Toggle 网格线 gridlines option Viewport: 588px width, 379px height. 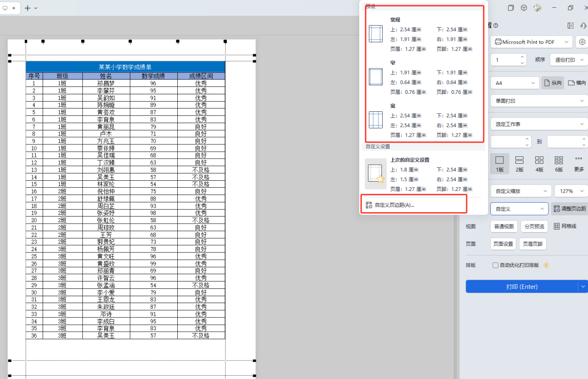click(565, 226)
